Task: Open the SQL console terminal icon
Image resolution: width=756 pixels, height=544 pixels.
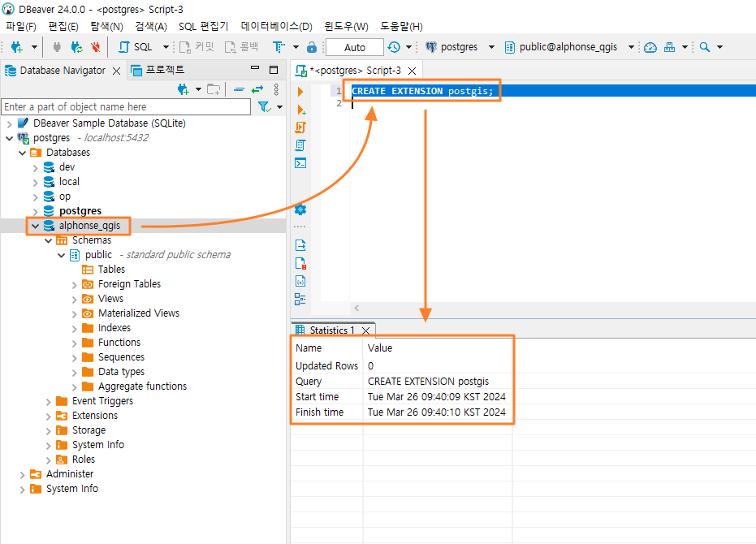Action: (300, 163)
